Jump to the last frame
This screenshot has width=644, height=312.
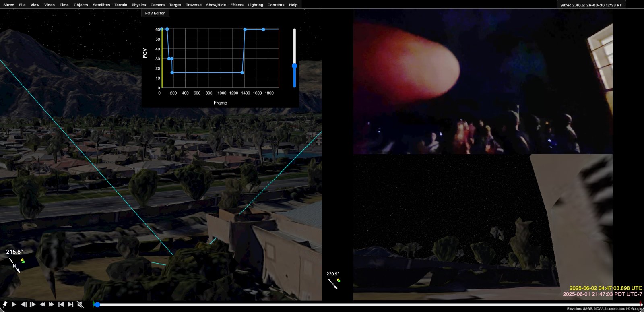pos(70,304)
